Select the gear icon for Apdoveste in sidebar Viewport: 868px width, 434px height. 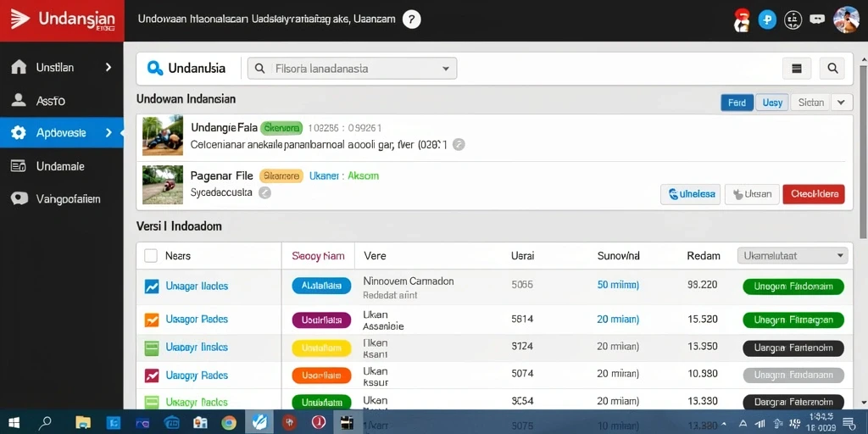[x=19, y=133]
